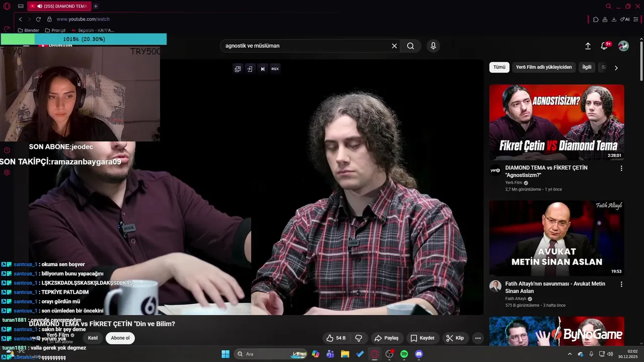This screenshot has width=644, height=362.
Task: Detach video with pop-out icon
Action: coord(237,69)
